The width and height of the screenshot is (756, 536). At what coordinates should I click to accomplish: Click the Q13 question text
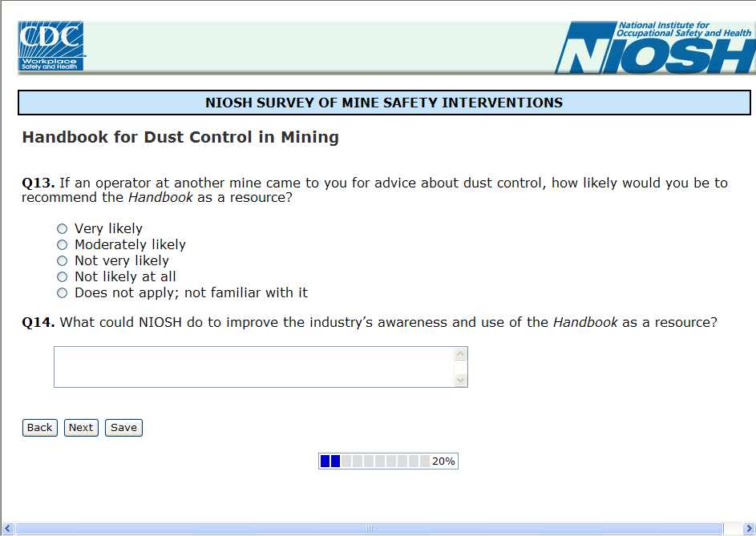[374, 190]
